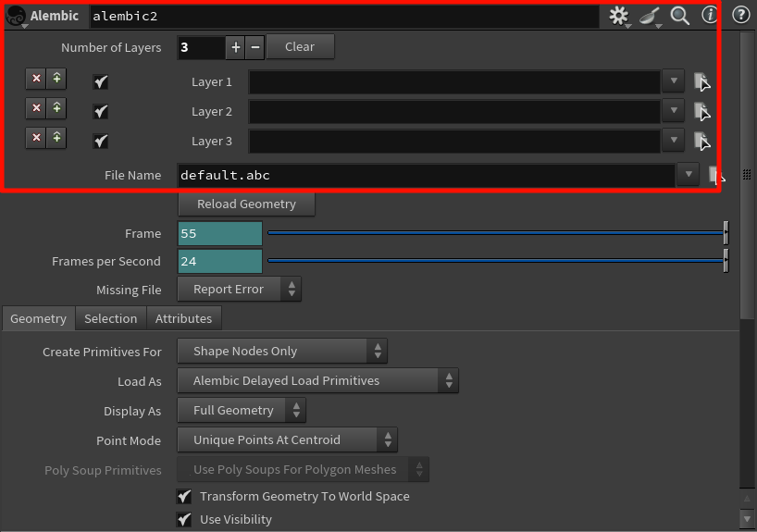
Task: Open file chooser for Layer 3
Action: pyautogui.click(x=702, y=142)
